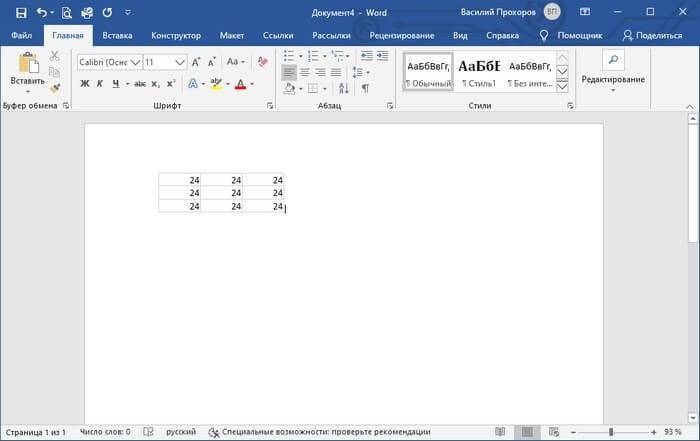This screenshot has height=441, width=700.
Task: Start a bulleted list
Action: click(x=289, y=55)
